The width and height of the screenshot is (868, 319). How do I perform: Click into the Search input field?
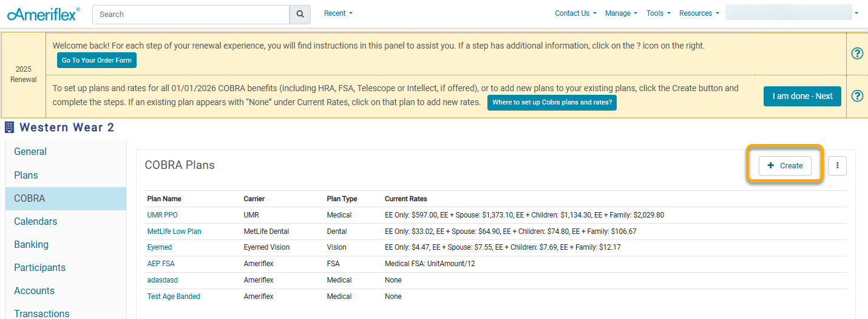click(191, 14)
